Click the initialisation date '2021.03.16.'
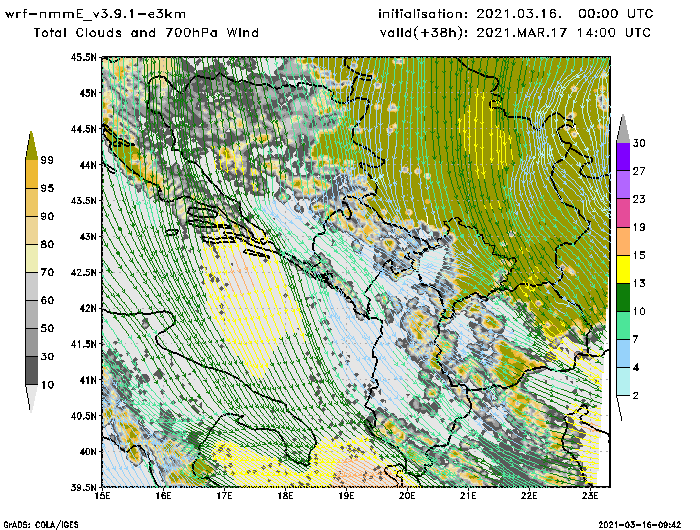 [x=519, y=14]
